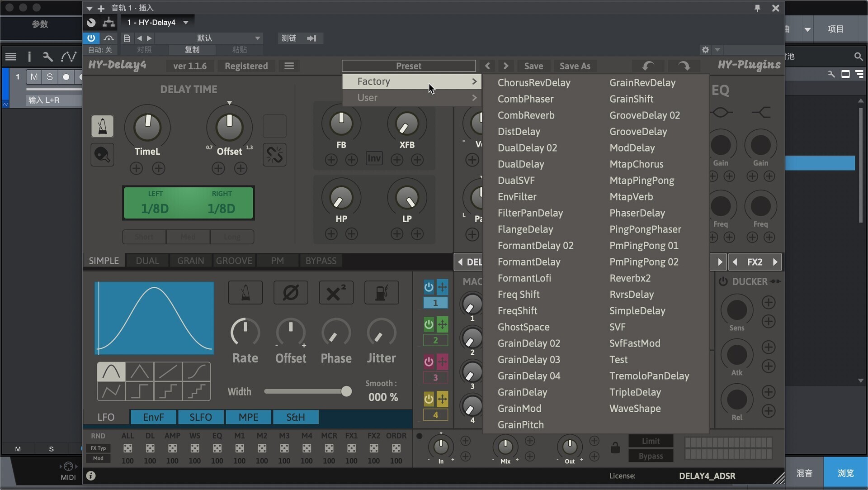Click the search magnifier in browser panel

pyautogui.click(x=858, y=57)
